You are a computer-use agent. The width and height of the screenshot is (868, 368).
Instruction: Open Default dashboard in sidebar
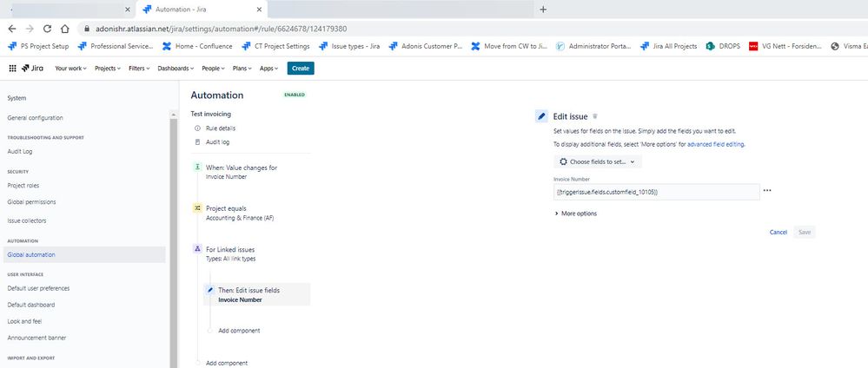31,305
